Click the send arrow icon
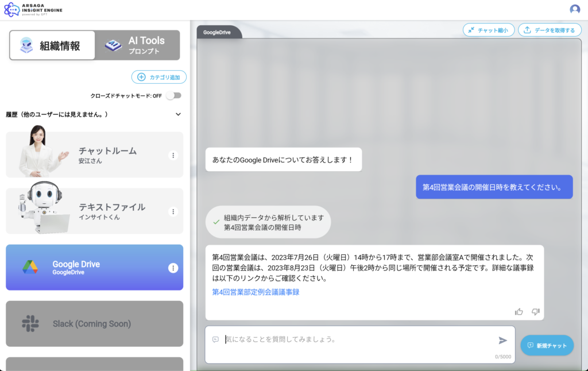The height and width of the screenshot is (371, 588). tap(502, 340)
